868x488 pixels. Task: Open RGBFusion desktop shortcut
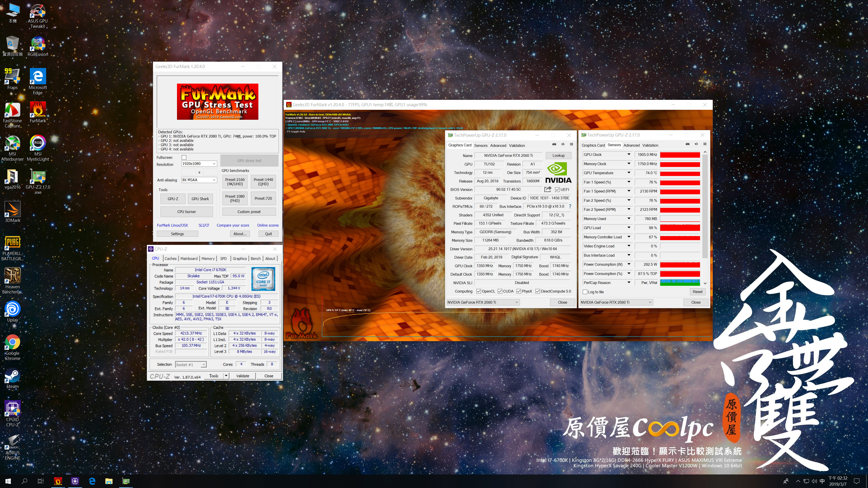coord(38,47)
